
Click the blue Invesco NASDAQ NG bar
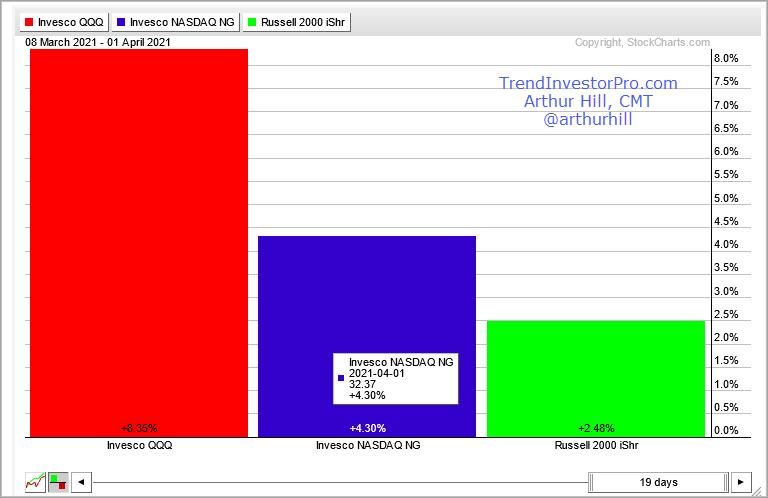(x=367, y=300)
